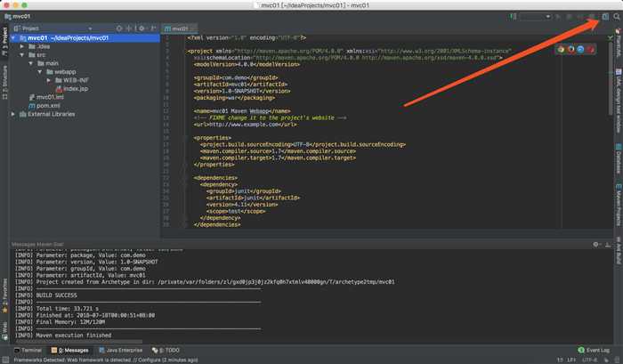Click collapse all icon in Project panel
The width and height of the screenshot is (623, 364).
pyautogui.click(x=128, y=28)
